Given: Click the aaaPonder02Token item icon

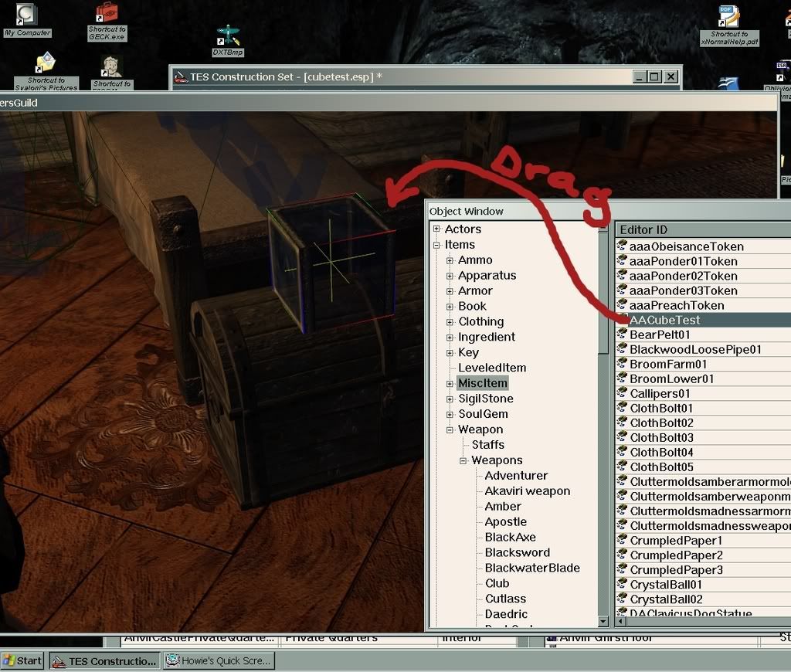Looking at the screenshot, I should (x=622, y=275).
